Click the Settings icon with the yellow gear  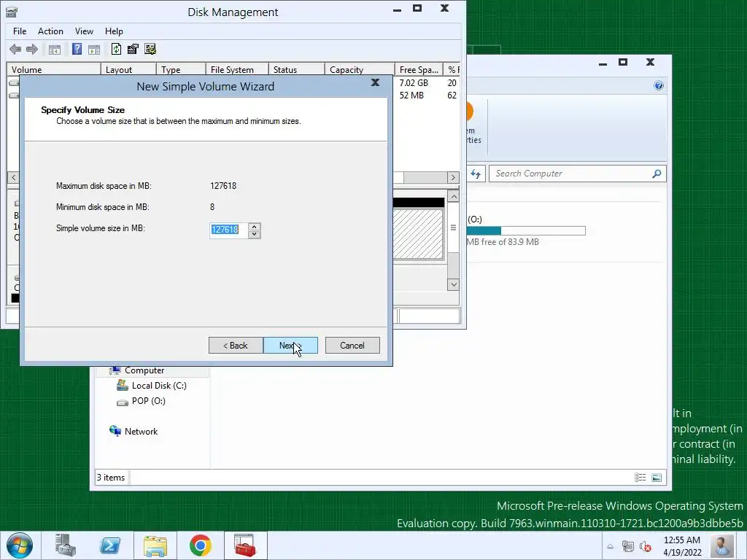pyautogui.click(x=150, y=49)
